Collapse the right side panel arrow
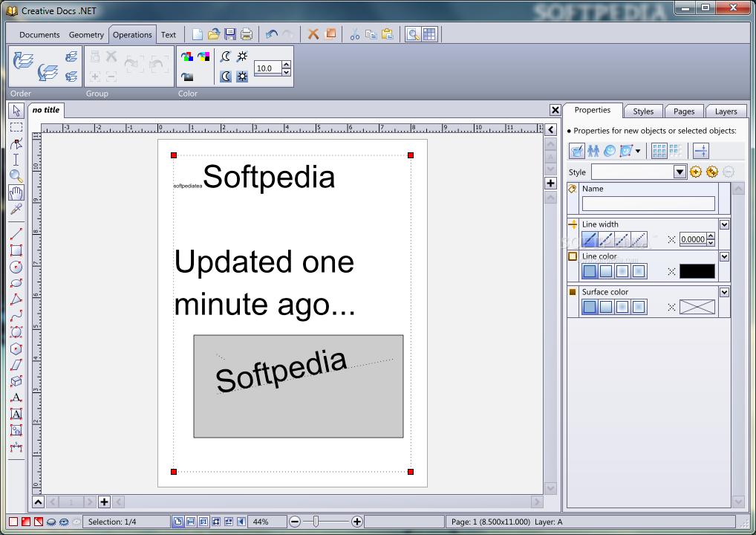The width and height of the screenshot is (756, 535). point(550,129)
